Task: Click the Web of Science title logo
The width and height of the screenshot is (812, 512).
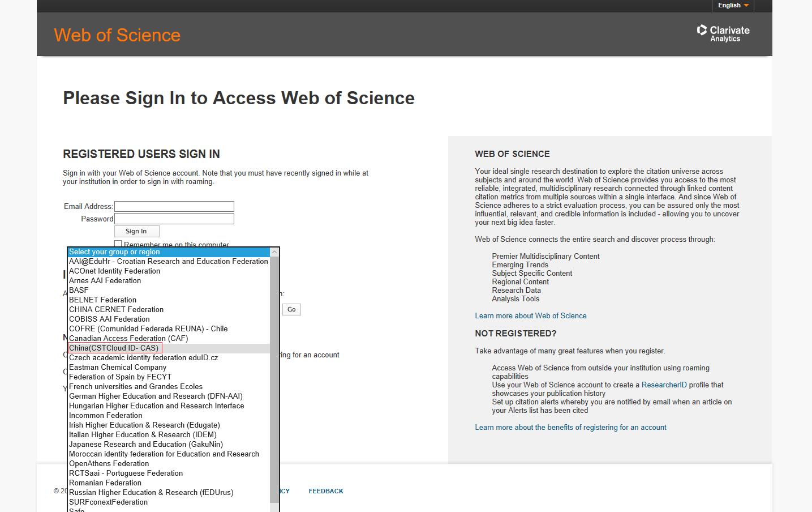Action: point(117,35)
